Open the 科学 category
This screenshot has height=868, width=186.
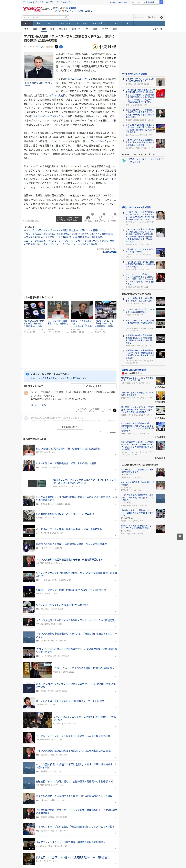(95, 29)
